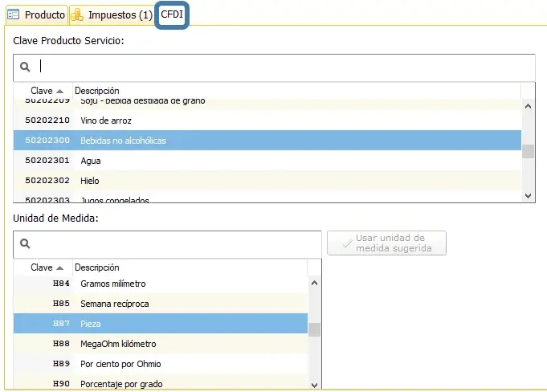The width and height of the screenshot is (547, 392).
Task: Sort unit list by Clave column header
Action: (x=43, y=267)
